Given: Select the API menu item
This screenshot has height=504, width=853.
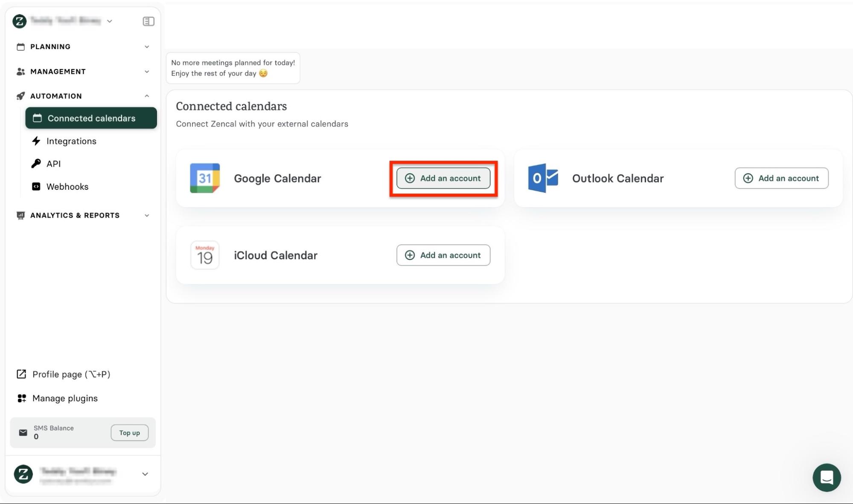Looking at the screenshot, I should [53, 164].
